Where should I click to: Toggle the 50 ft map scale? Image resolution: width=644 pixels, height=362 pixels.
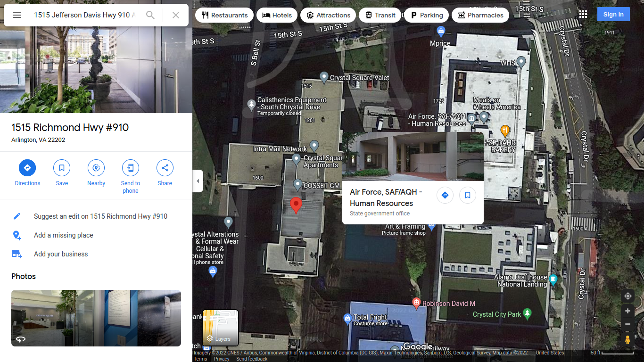(x=612, y=353)
